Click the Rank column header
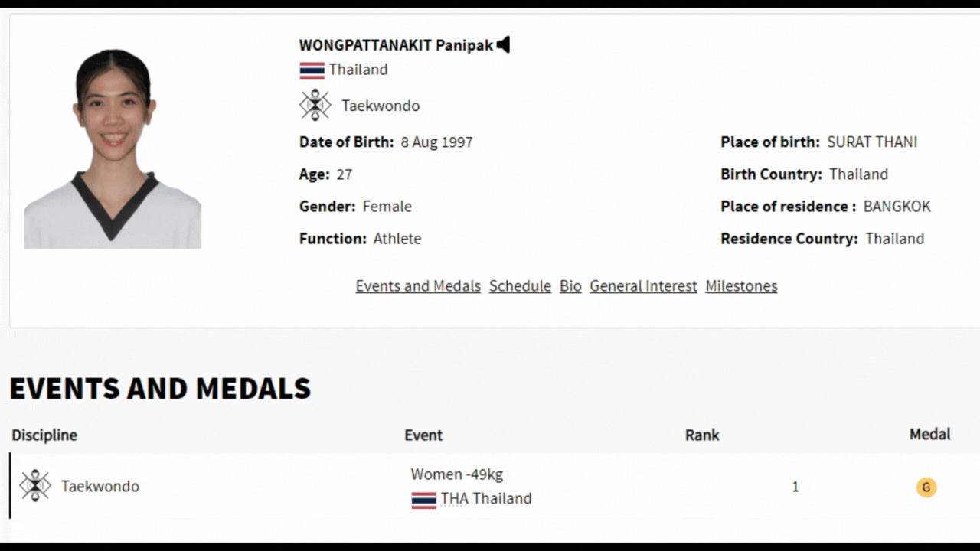The height and width of the screenshot is (551, 980). click(702, 435)
